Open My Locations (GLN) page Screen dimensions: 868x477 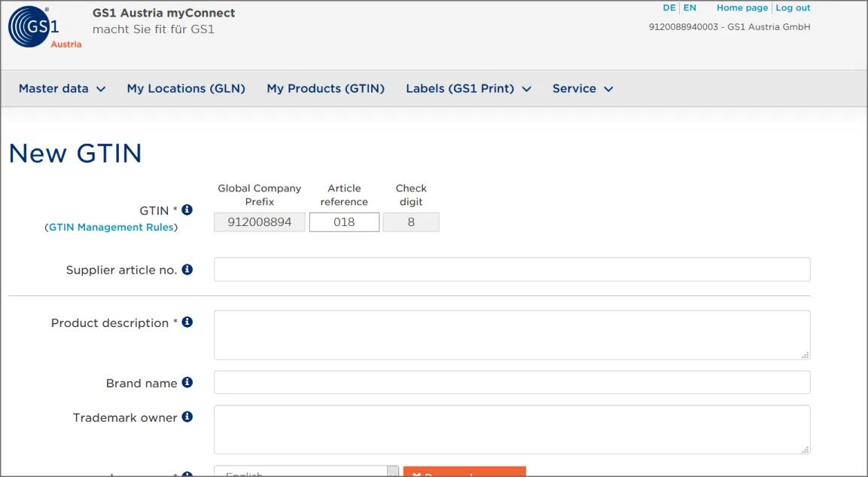[x=186, y=89]
